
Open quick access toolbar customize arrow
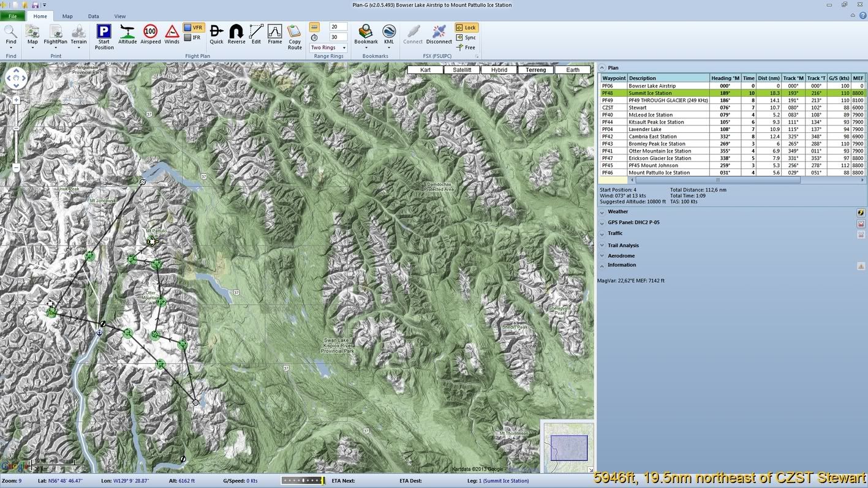tap(44, 5)
